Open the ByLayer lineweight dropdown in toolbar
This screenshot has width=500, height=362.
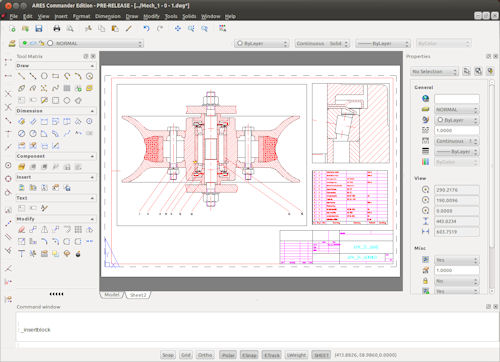click(383, 44)
